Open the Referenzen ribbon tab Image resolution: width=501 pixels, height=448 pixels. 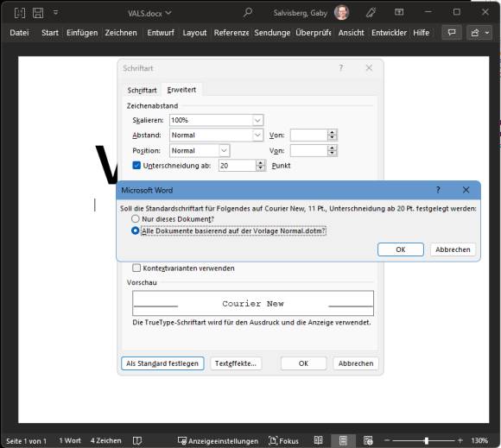click(231, 33)
